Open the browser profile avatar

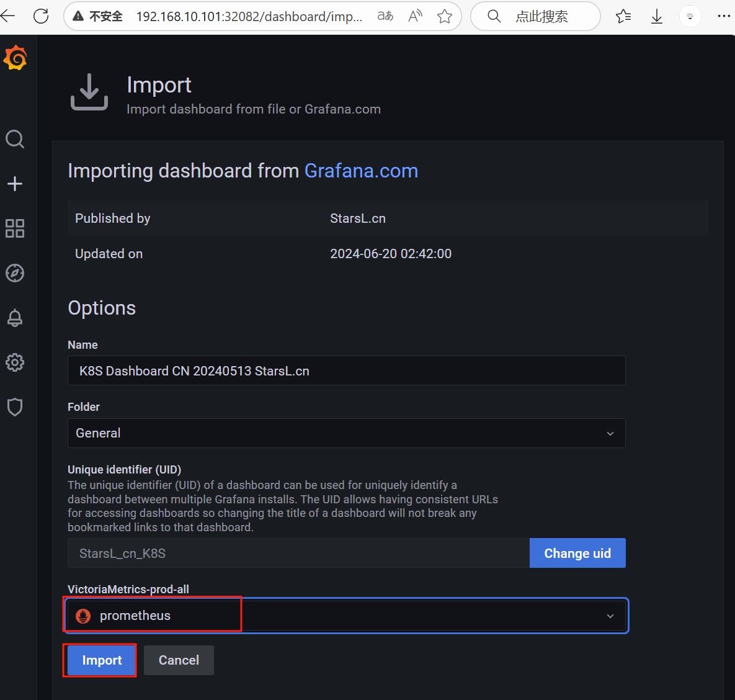690,16
